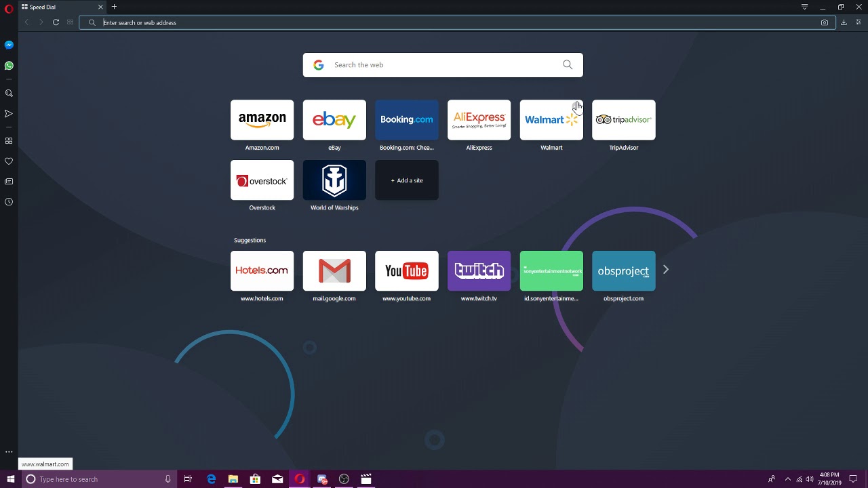Viewport: 868px width, 488px height.
Task: Open the Easy Setup icon
Action: [x=859, y=22]
